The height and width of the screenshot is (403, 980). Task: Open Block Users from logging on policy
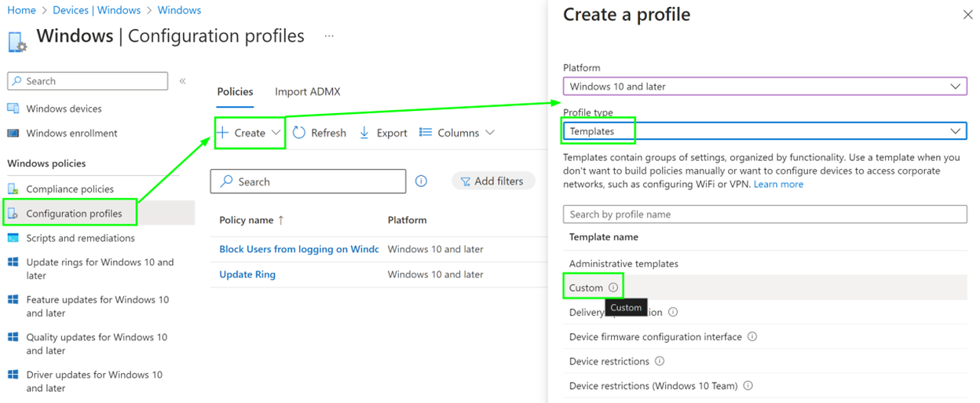click(x=299, y=249)
